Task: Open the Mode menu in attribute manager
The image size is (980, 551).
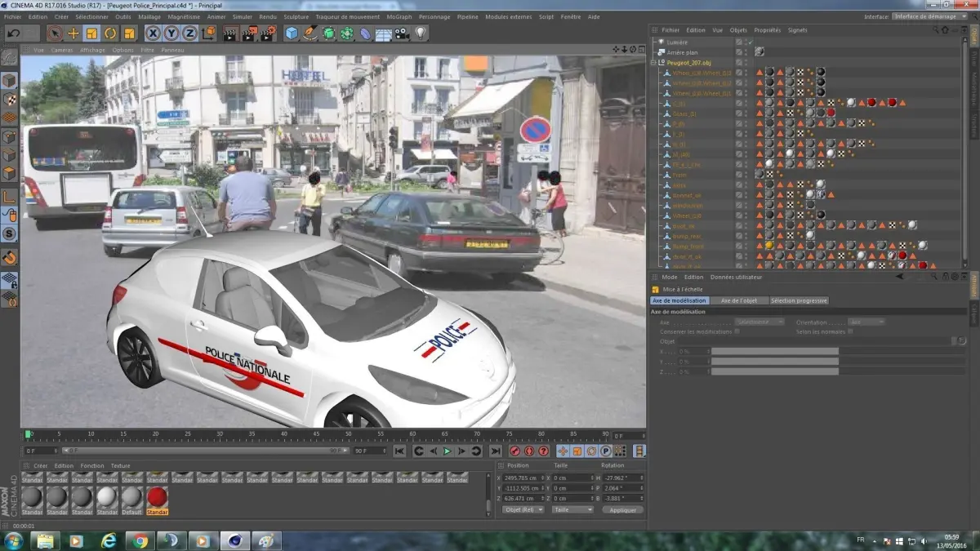Action: pos(669,278)
